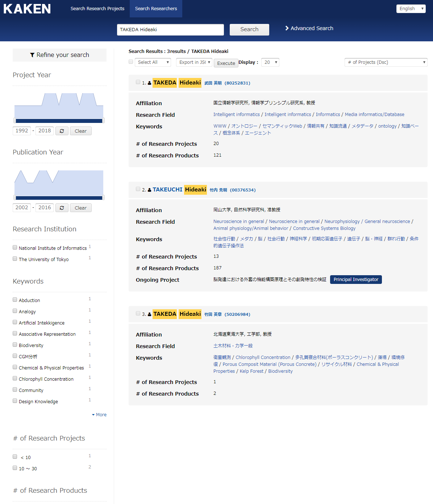Viewport: 433px width, 504px height.
Task: Click the person icon next to TAKEUCHI Hideaki
Action: coord(149,190)
